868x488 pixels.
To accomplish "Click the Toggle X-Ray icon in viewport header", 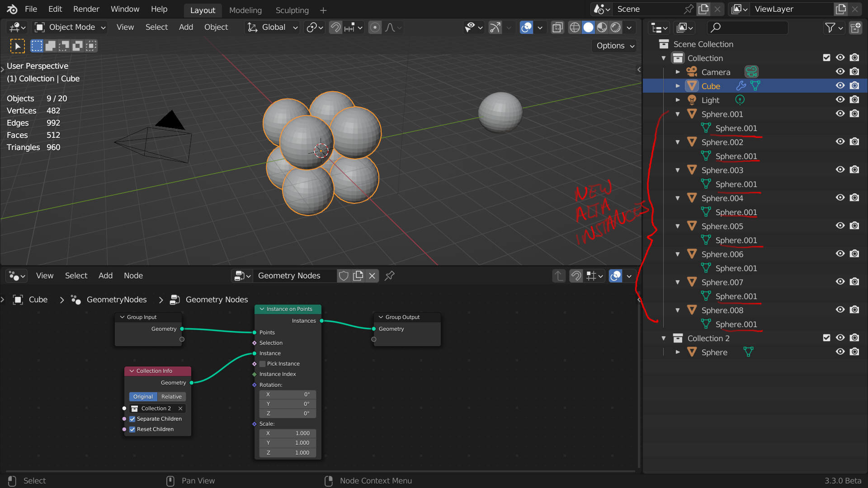I will (557, 27).
